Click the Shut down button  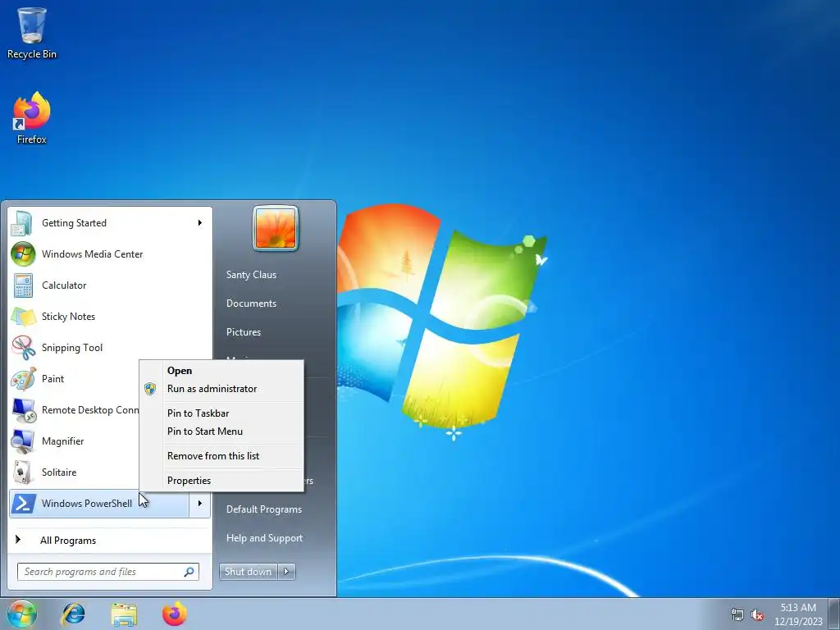point(248,572)
